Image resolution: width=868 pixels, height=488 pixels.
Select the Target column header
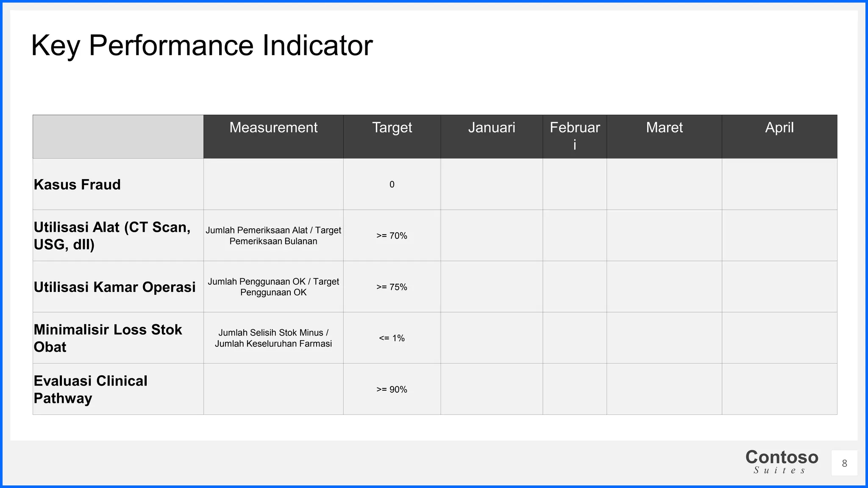[392, 128]
